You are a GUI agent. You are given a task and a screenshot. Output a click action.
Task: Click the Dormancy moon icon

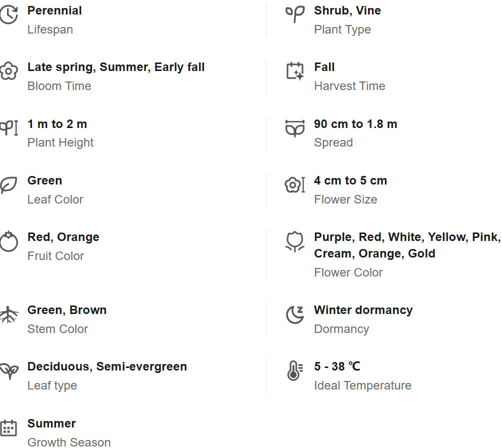click(295, 314)
